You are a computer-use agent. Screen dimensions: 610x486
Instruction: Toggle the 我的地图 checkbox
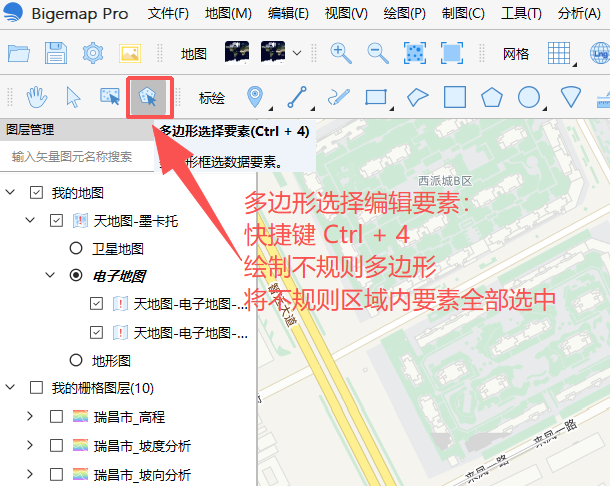pyautogui.click(x=36, y=193)
